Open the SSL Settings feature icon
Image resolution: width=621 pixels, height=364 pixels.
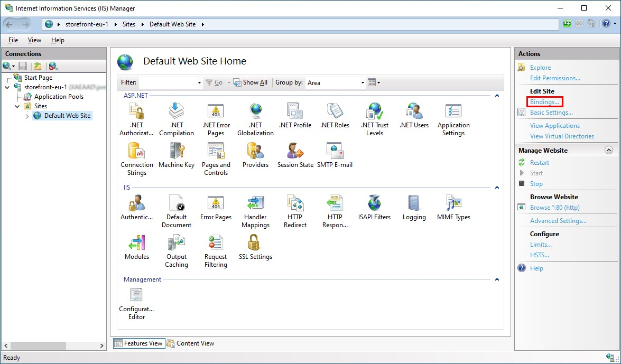(255, 244)
